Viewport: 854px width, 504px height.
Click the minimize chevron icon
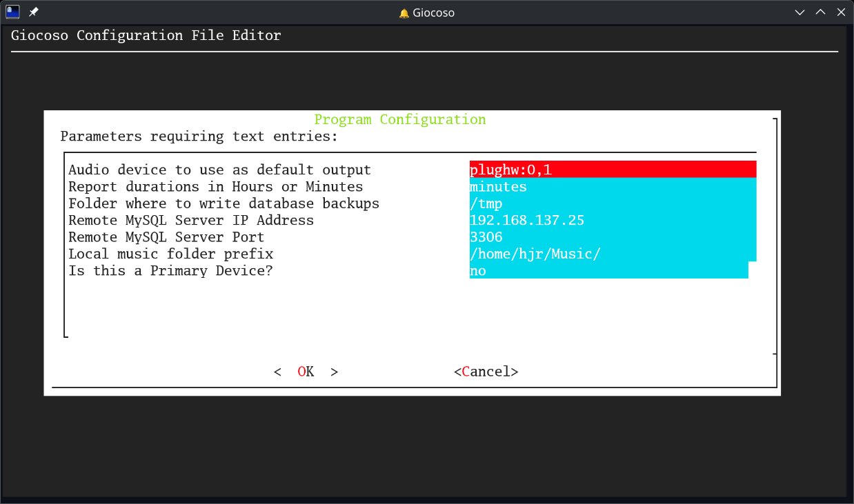click(800, 12)
